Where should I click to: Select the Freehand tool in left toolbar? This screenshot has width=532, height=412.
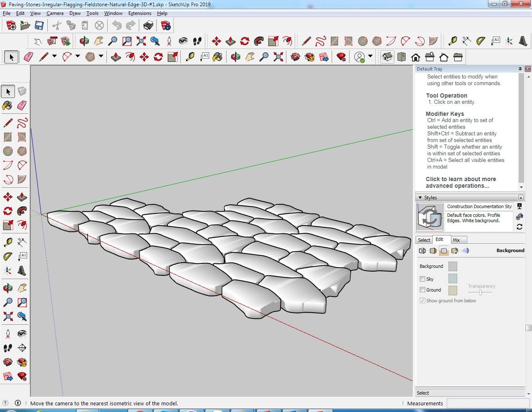point(22,123)
